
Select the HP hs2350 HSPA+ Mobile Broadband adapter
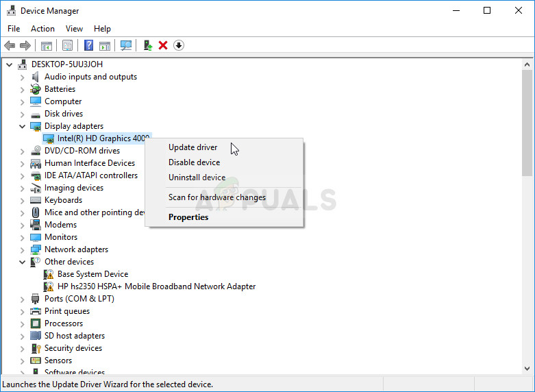(156, 286)
